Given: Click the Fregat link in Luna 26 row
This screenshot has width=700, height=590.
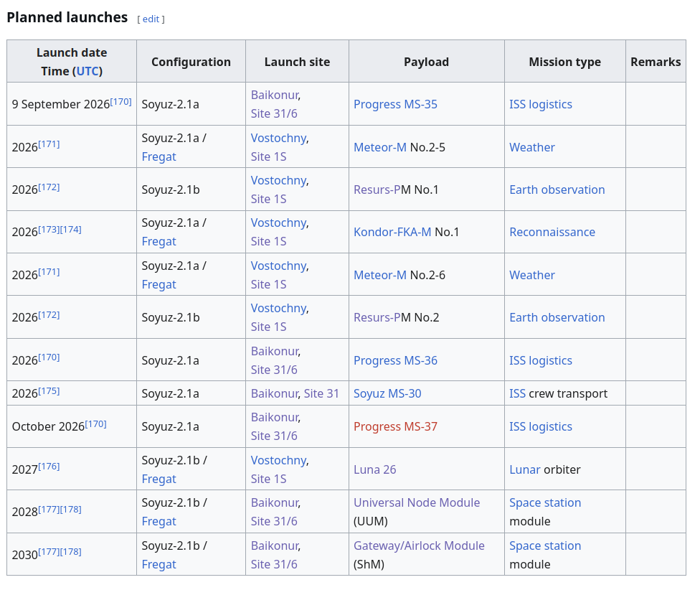Looking at the screenshot, I should tap(159, 479).
